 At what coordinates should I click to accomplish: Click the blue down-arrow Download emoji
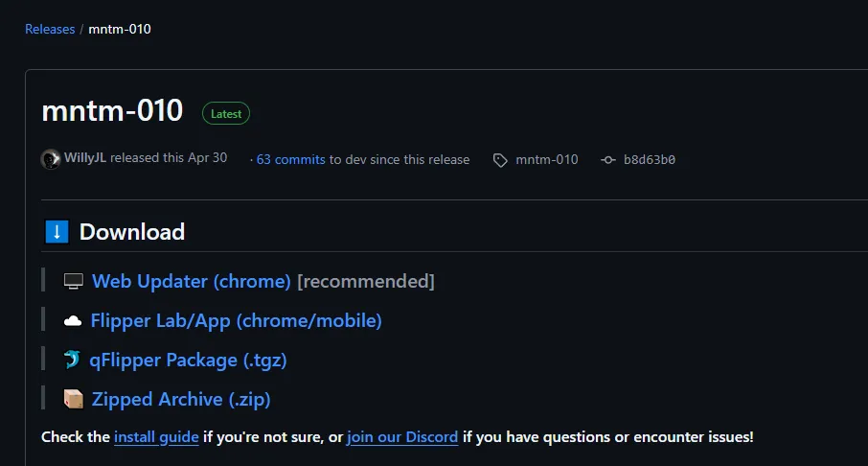tap(57, 232)
